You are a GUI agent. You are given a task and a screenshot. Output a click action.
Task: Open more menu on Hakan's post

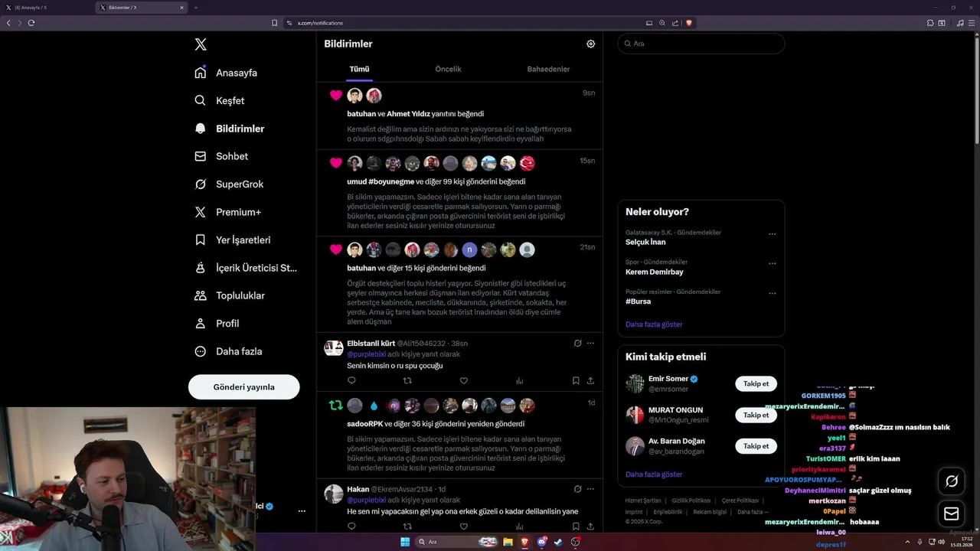click(590, 488)
